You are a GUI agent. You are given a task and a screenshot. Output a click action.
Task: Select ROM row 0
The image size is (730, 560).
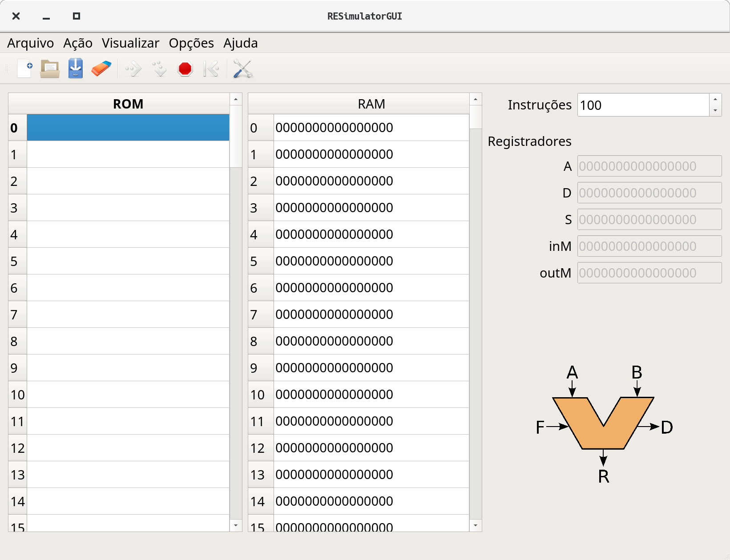pos(128,128)
